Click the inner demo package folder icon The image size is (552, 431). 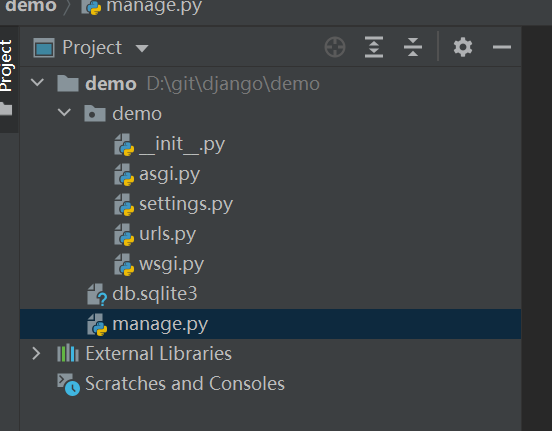(95, 113)
